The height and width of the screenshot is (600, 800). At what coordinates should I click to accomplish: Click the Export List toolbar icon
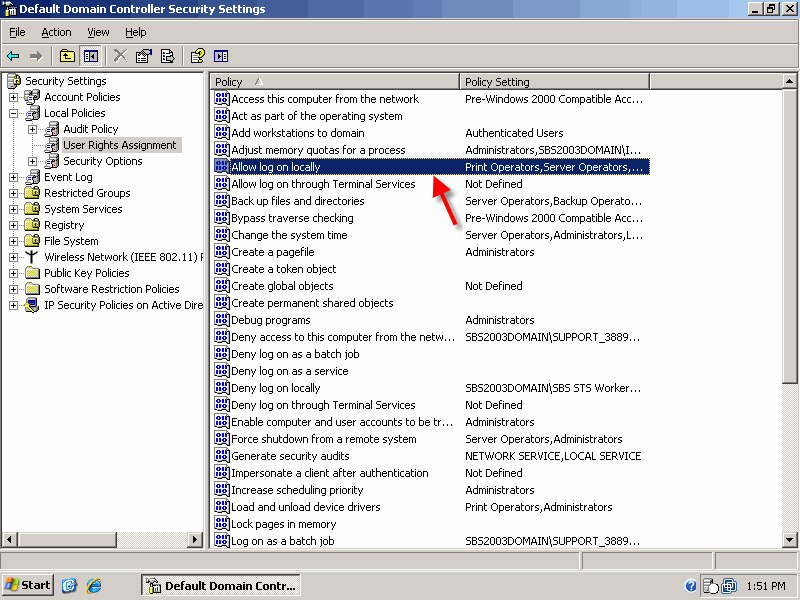coord(167,56)
